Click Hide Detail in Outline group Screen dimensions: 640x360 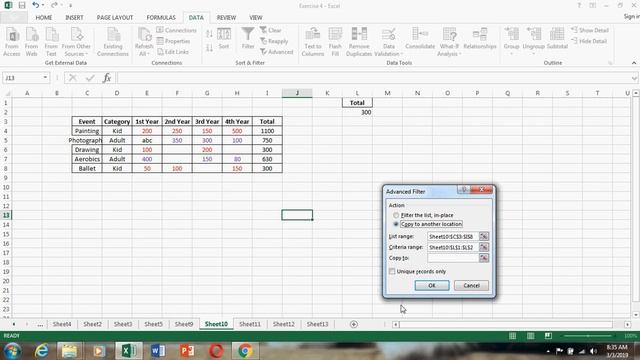(x=589, y=41)
